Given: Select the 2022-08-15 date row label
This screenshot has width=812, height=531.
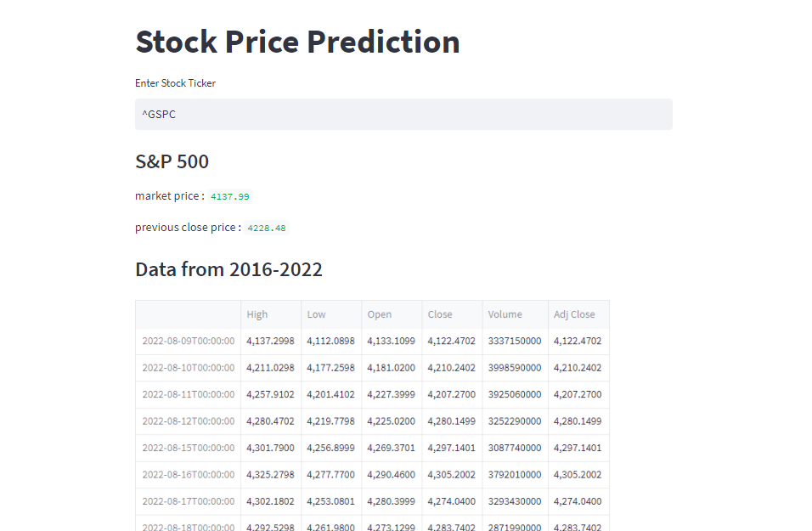Looking at the screenshot, I should click(x=187, y=448).
